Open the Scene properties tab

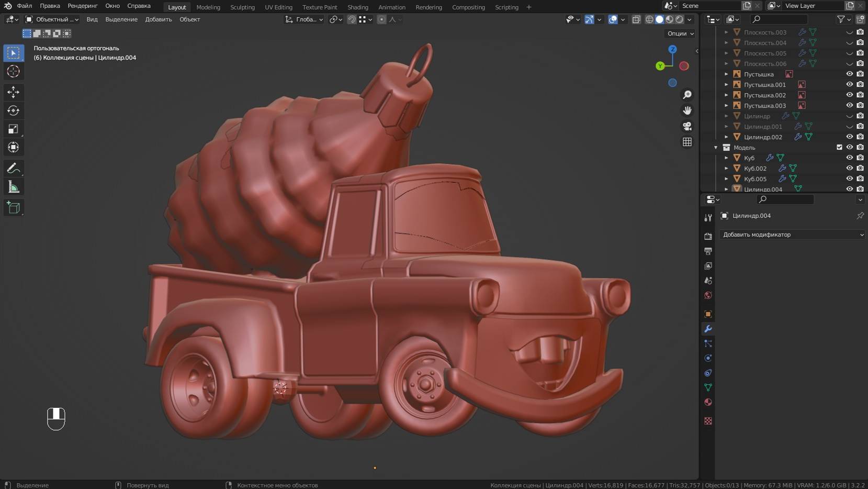(708, 281)
